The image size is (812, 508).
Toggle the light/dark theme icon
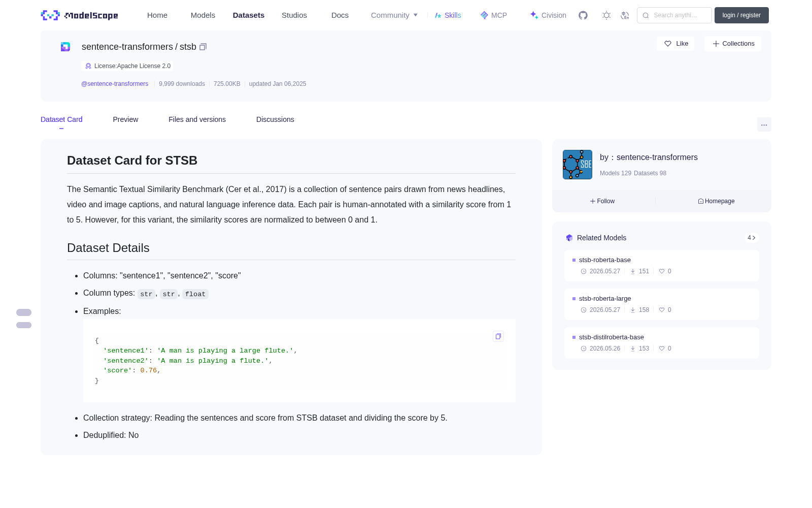coord(606,15)
